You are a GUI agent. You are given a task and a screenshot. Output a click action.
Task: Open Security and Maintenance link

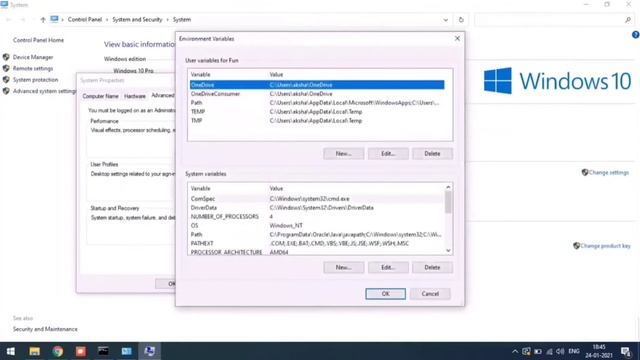click(x=45, y=329)
